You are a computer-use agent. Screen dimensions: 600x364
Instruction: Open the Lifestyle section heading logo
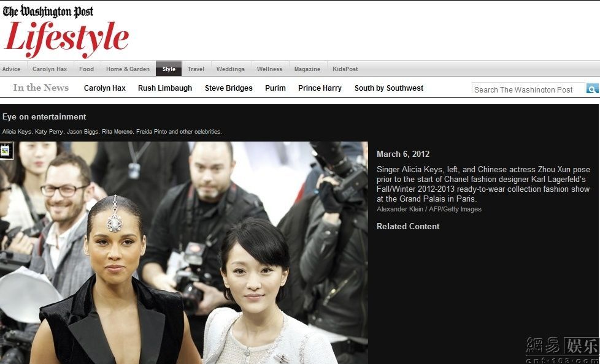click(66, 38)
